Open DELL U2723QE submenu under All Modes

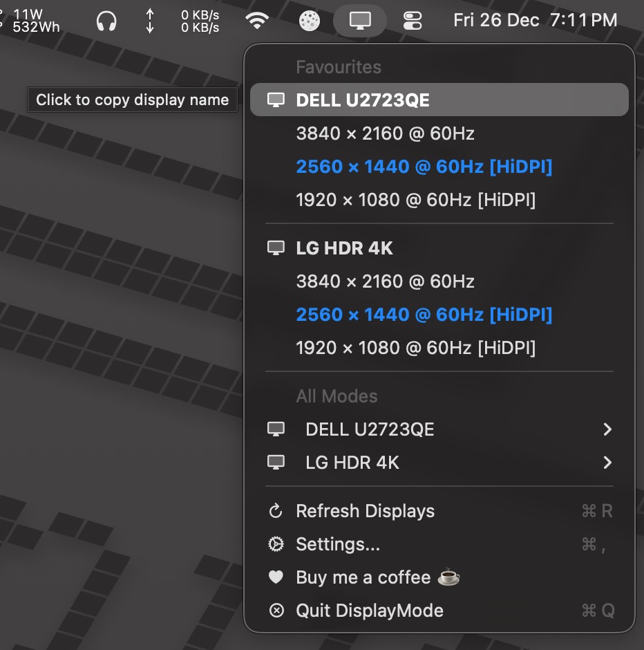[439, 429]
